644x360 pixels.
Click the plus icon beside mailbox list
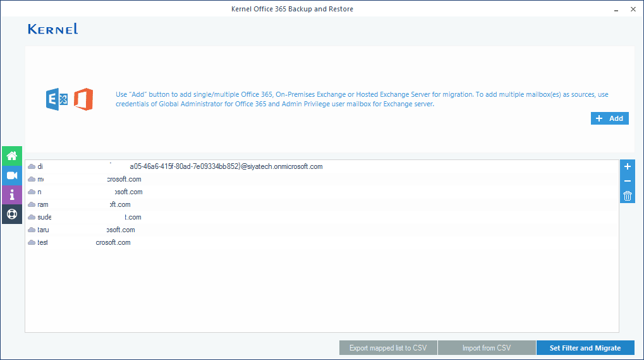[x=627, y=166]
